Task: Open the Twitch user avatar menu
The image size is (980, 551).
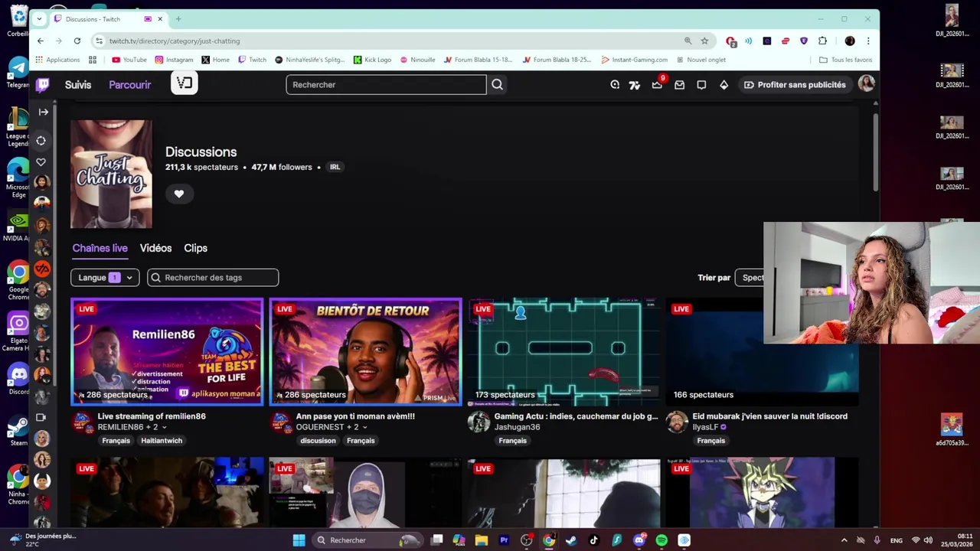Action: pyautogui.click(x=867, y=84)
